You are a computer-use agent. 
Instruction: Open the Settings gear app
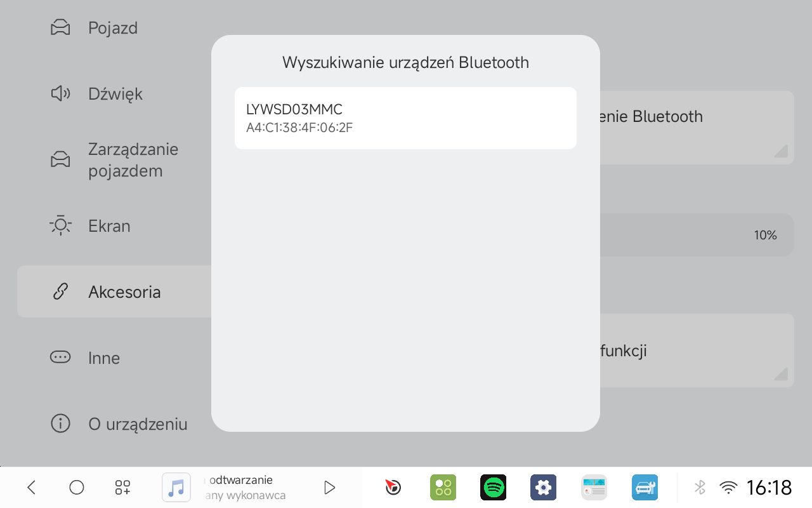(x=543, y=488)
